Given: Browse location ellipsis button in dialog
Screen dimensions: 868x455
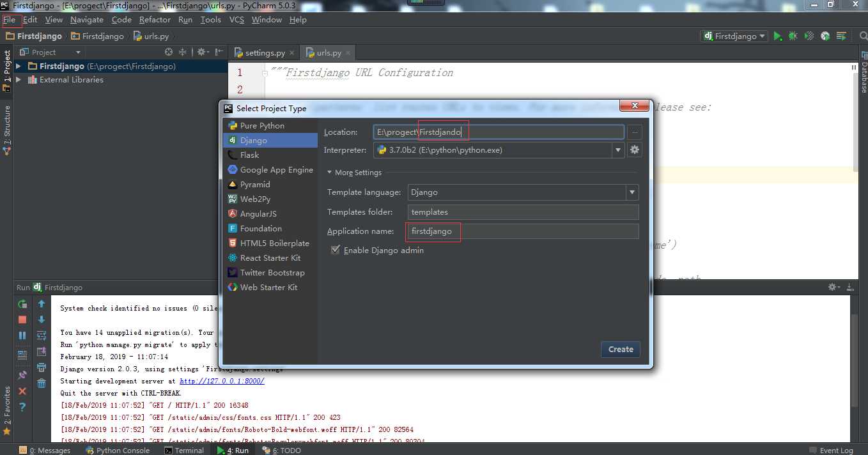Looking at the screenshot, I should (634, 132).
